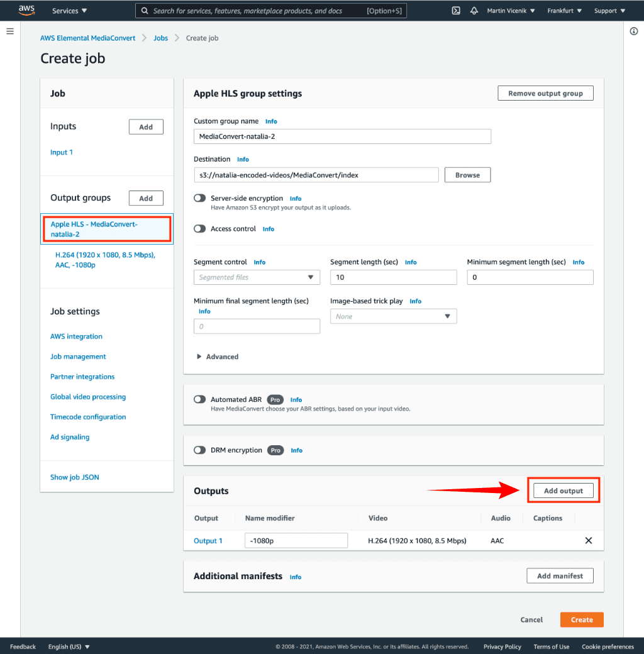Screen dimensions: 644x654
Task: Go to Jobs breadcrumb link
Action: 160,38
